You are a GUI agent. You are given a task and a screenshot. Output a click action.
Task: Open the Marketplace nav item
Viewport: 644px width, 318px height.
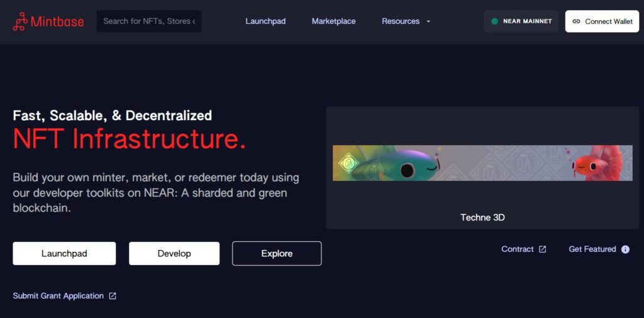coord(333,21)
